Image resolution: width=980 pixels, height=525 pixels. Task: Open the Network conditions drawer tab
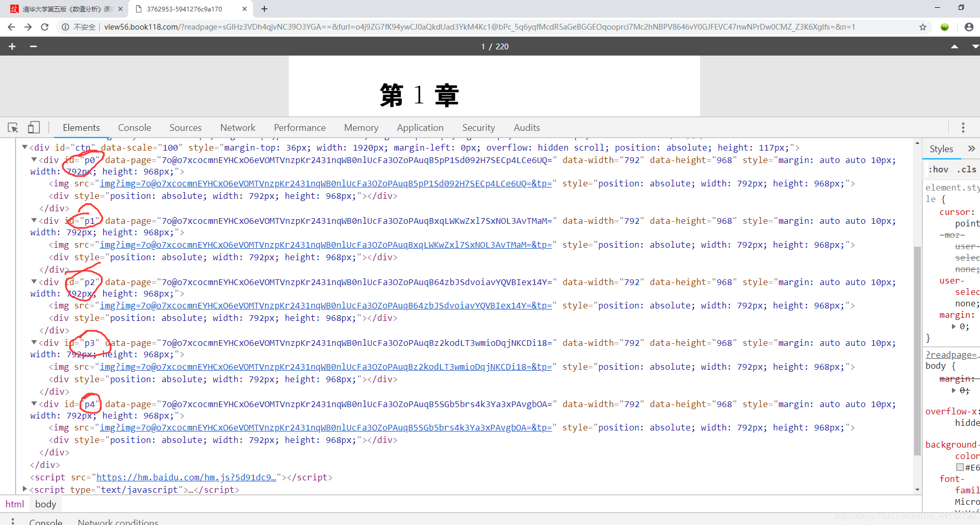tap(118, 521)
